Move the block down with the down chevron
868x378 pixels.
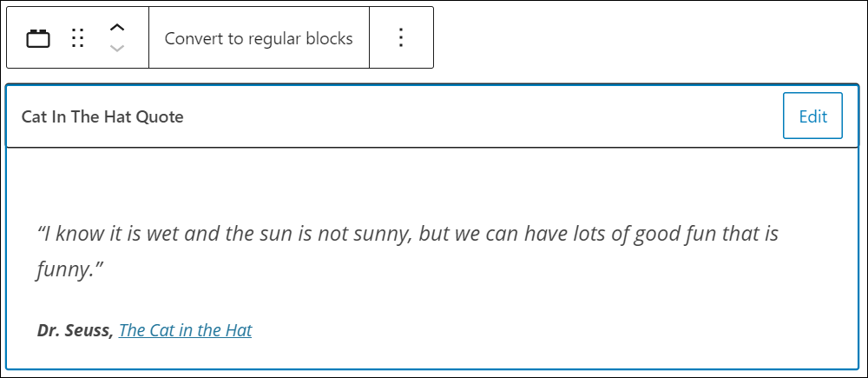coord(117,48)
